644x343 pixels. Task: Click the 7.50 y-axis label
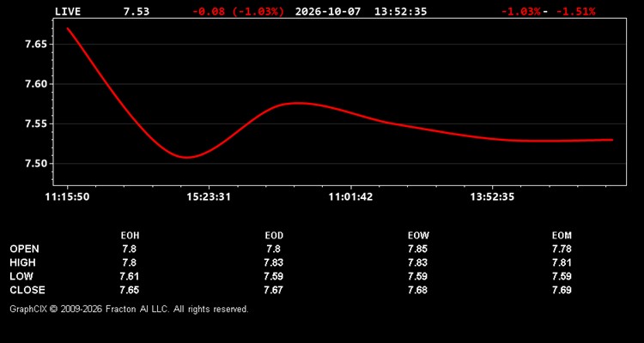pos(38,164)
